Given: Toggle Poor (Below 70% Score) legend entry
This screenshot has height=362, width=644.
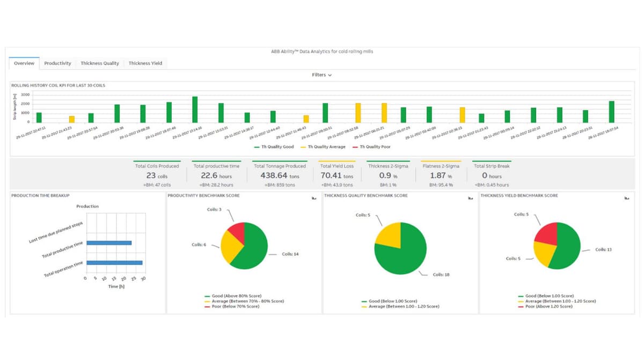Looking at the screenshot, I should tap(231, 306).
